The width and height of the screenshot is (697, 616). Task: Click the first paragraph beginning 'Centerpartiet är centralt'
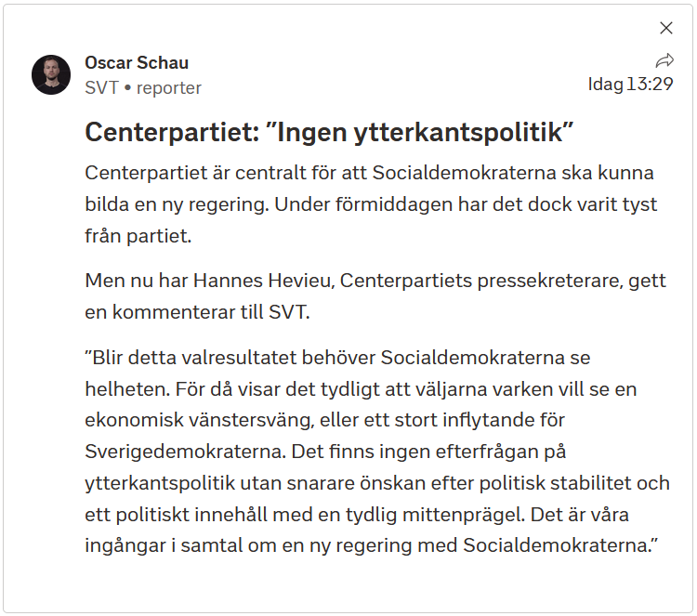point(371,204)
